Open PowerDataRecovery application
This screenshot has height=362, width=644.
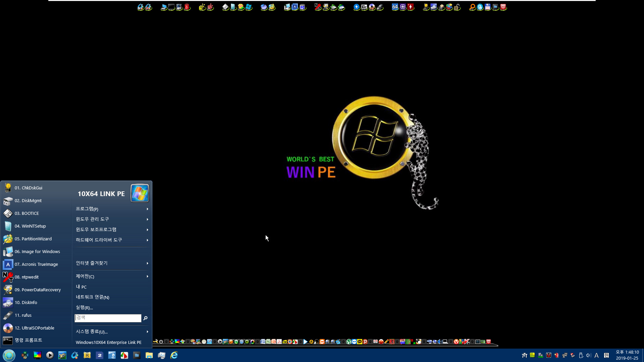pyautogui.click(x=38, y=290)
